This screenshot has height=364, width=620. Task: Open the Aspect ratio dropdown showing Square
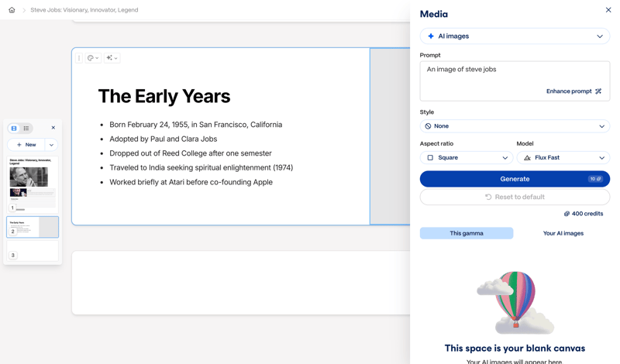(x=467, y=158)
